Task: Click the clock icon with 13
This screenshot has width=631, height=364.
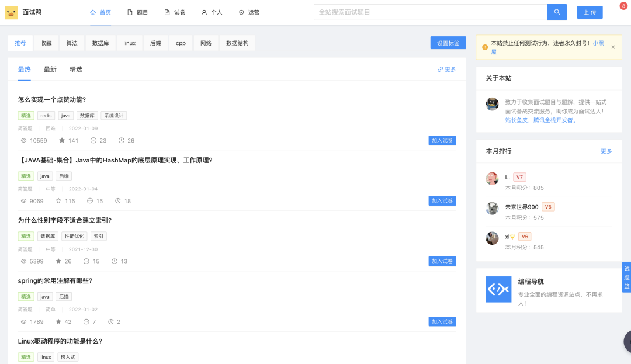Action: (115, 261)
